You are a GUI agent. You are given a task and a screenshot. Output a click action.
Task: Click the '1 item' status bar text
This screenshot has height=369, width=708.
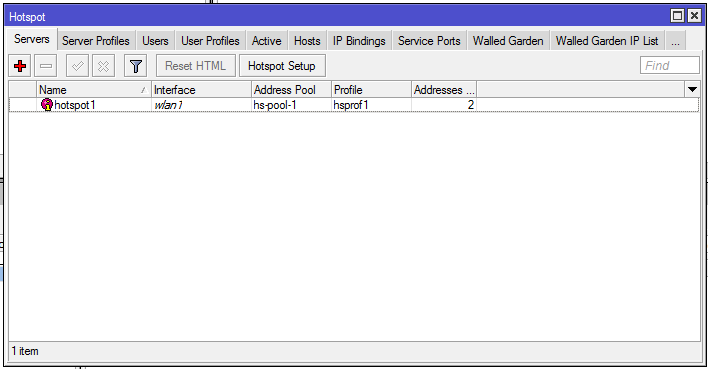tap(25, 351)
